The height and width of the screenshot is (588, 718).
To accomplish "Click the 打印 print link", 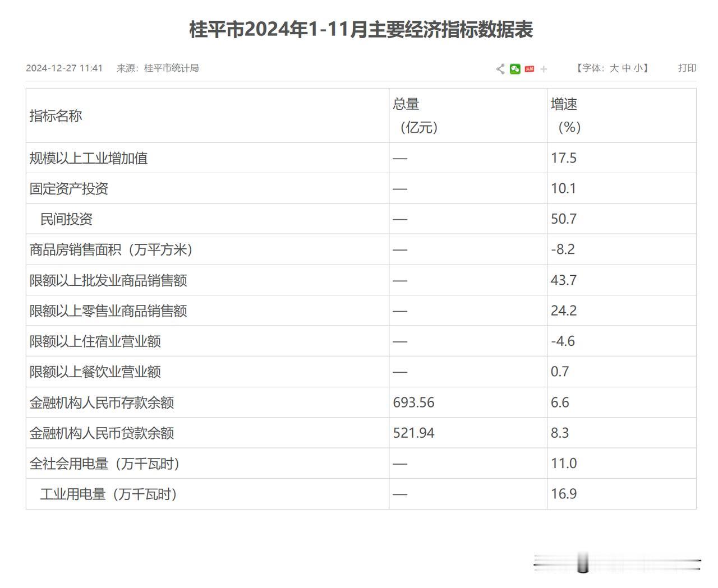I will click(687, 68).
